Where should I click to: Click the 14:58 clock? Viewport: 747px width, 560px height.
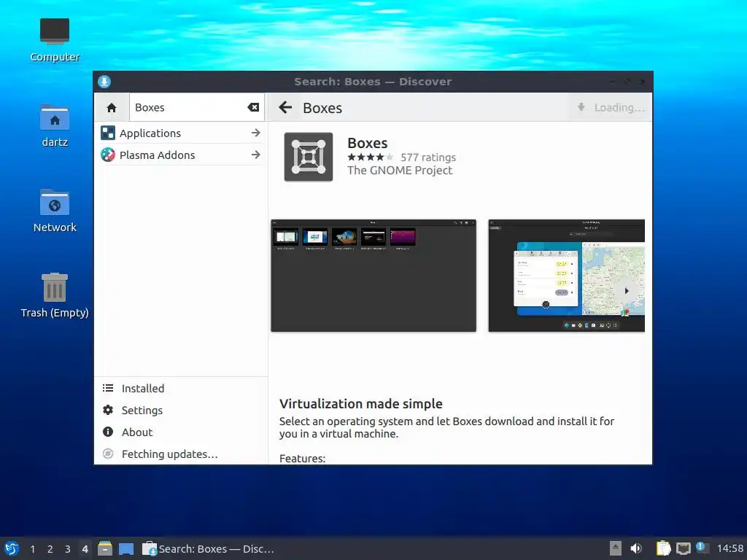729,548
